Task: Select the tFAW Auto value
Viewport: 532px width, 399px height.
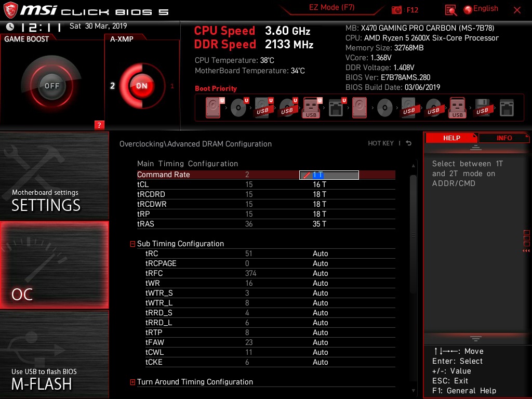Action: coord(320,342)
